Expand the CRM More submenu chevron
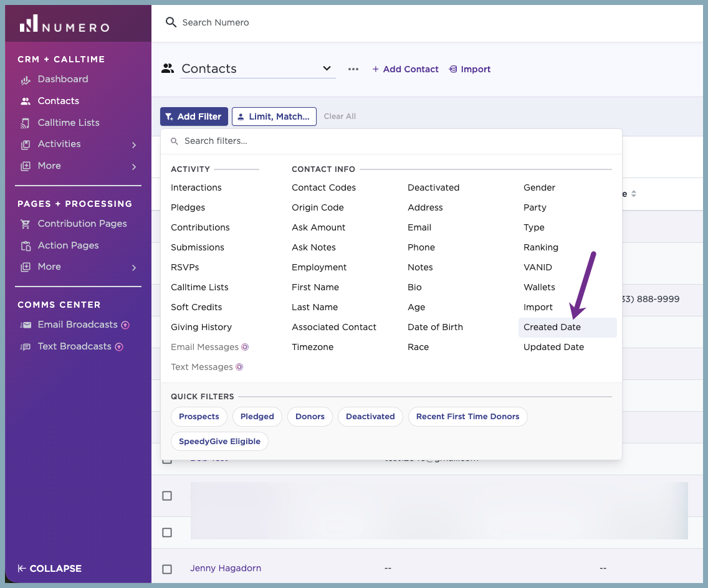Viewport: 708px width, 588px height. pos(134,166)
